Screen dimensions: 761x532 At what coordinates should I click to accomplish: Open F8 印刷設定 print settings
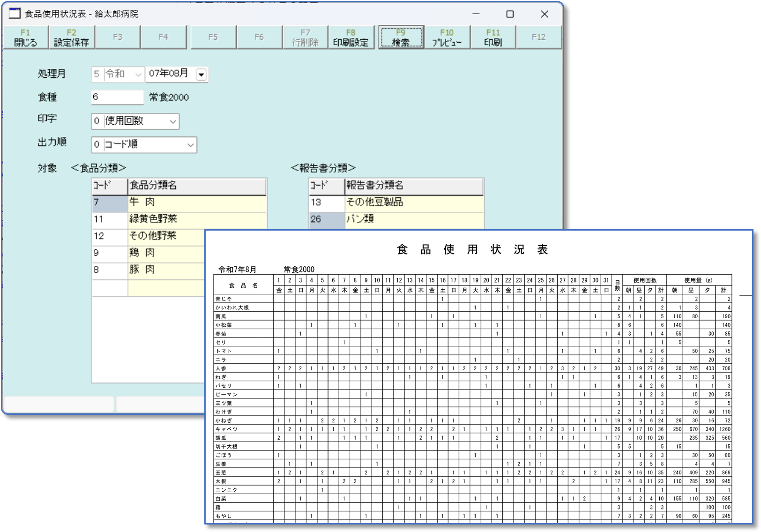(x=351, y=37)
